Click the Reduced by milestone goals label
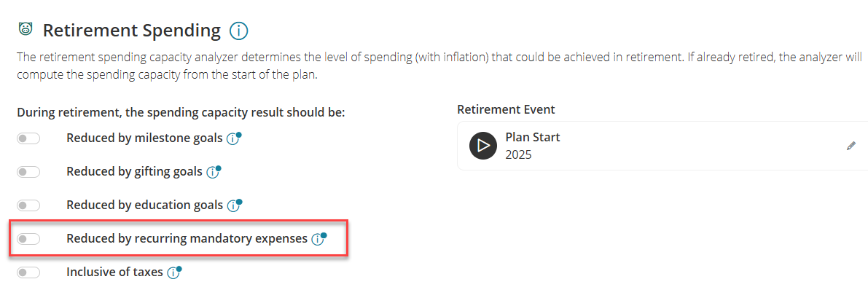The height and width of the screenshot is (306, 868). [144, 138]
